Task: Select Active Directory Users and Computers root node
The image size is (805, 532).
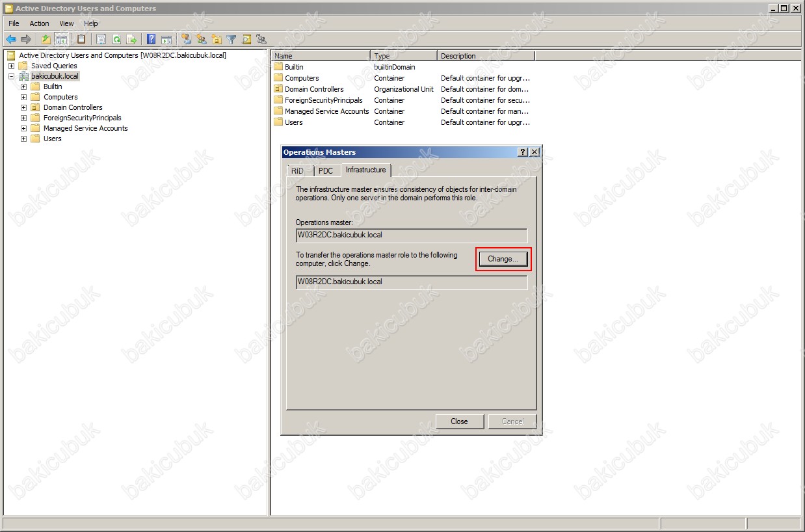Action: [122, 55]
